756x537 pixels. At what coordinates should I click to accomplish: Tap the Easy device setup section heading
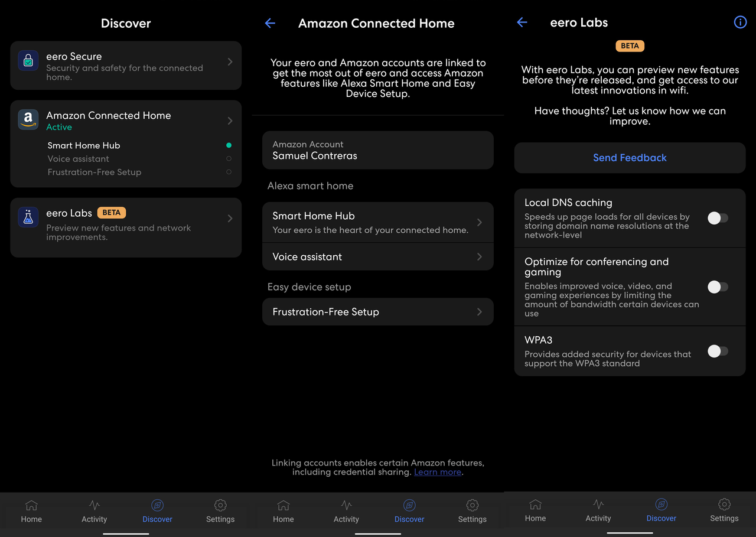click(309, 287)
